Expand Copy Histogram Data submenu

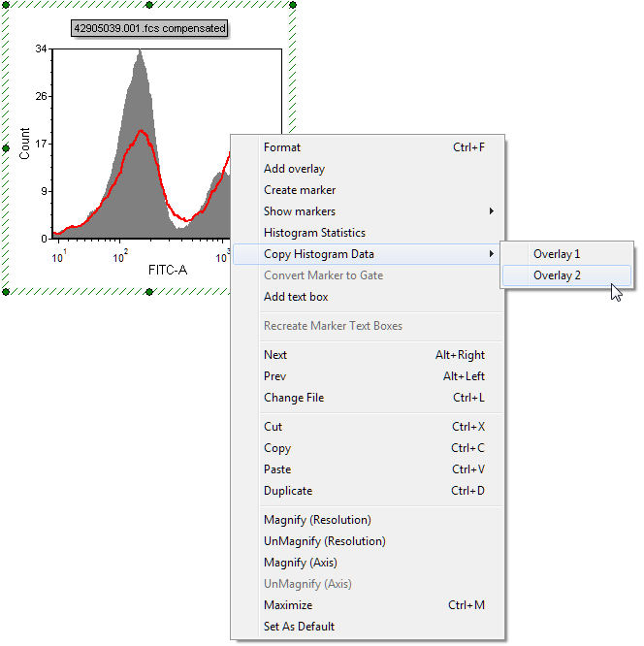click(319, 254)
